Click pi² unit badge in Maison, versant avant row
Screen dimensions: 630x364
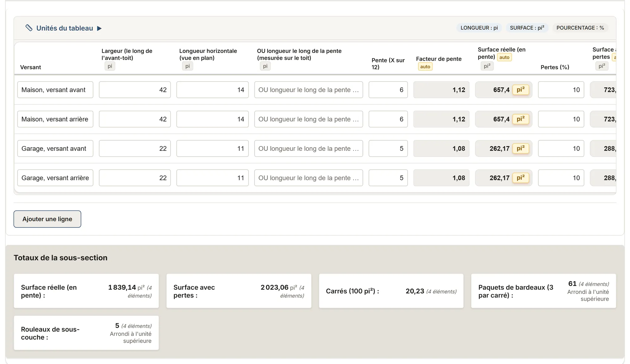click(520, 90)
